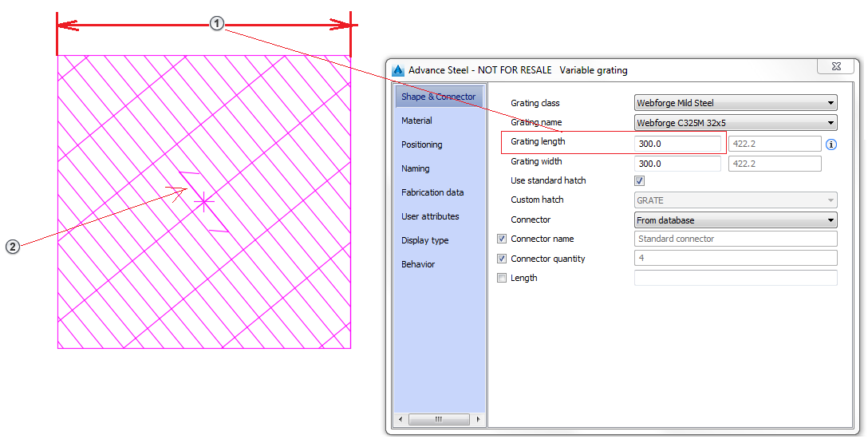Open the Shape & Connector tab

[439, 97]
